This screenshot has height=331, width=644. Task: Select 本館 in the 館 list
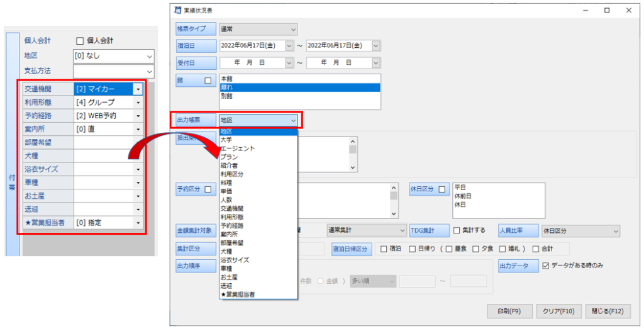pyautogui.click(x=227, y=79)
